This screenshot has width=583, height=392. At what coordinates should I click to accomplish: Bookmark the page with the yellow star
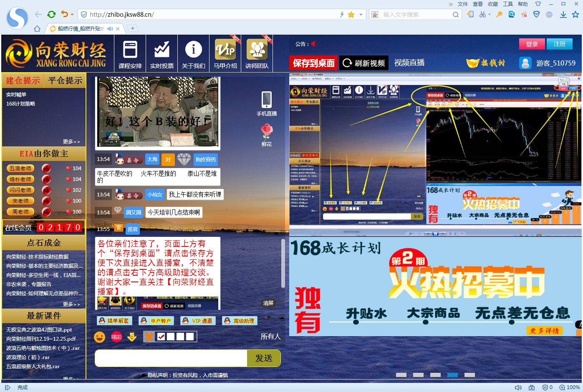click(351, 15)
